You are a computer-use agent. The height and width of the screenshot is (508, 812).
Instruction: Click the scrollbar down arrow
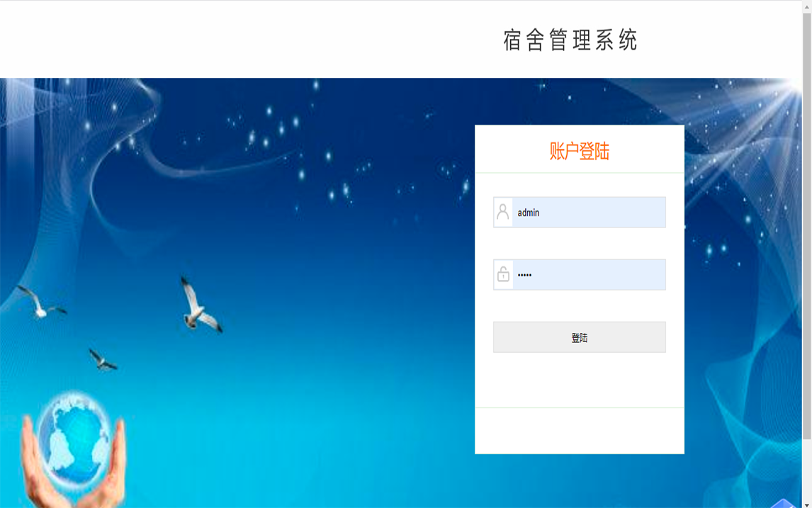click(x=807, y=504)
